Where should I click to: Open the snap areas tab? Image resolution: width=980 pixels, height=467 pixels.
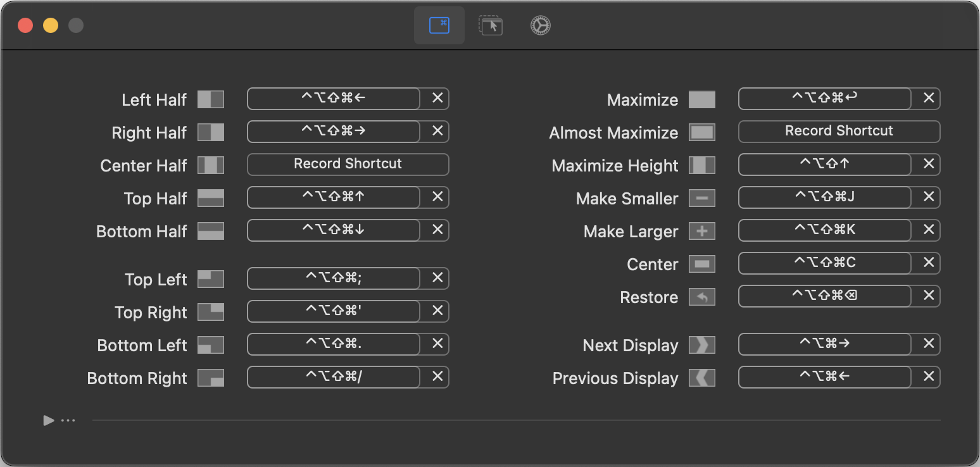[x=490, y=25]
